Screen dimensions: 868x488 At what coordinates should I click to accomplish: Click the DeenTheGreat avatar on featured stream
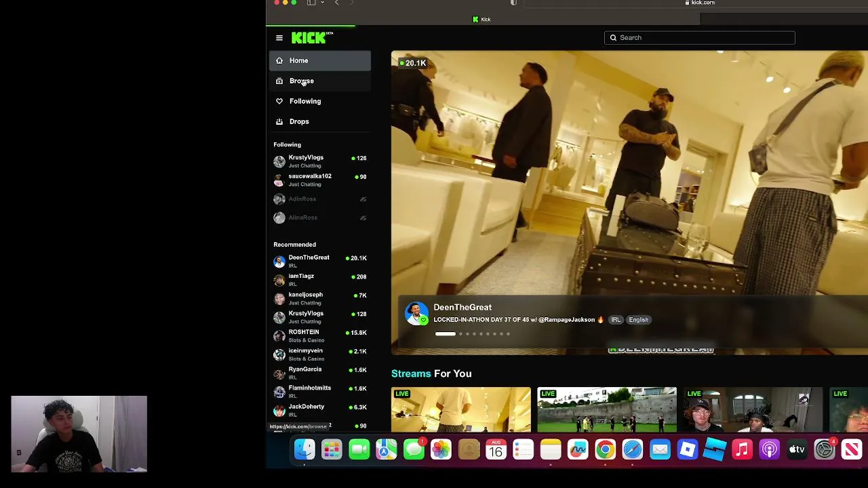pos(416,313)
